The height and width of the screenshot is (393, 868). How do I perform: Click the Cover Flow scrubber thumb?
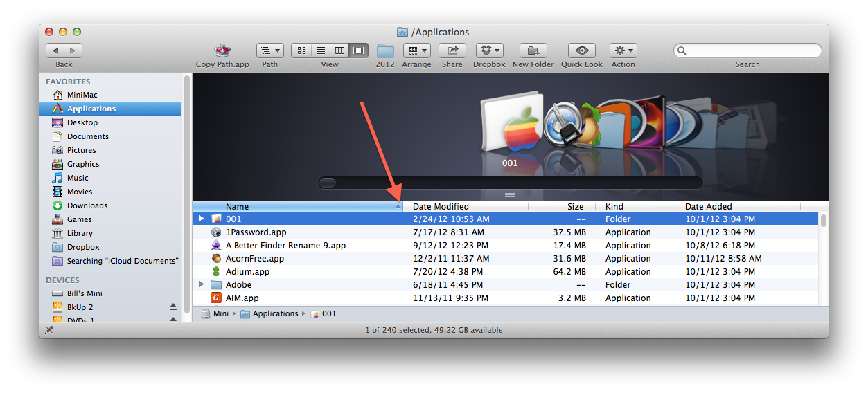point(327,183)
